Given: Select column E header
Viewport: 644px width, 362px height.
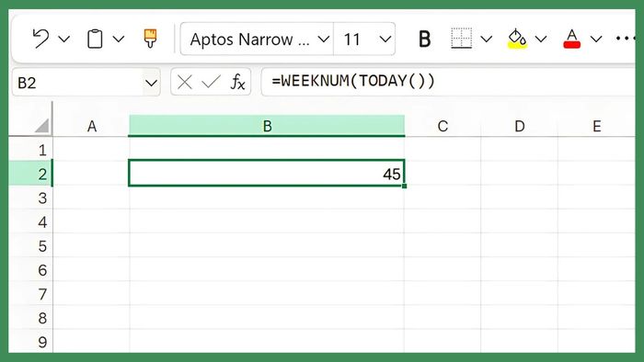Looking at the screenshot, I should 597,126.
